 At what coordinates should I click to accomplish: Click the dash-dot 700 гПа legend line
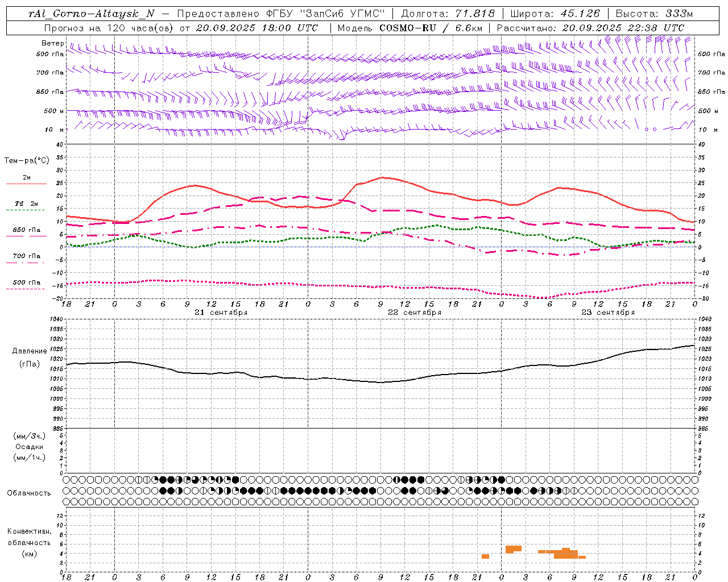coord(26,263)
